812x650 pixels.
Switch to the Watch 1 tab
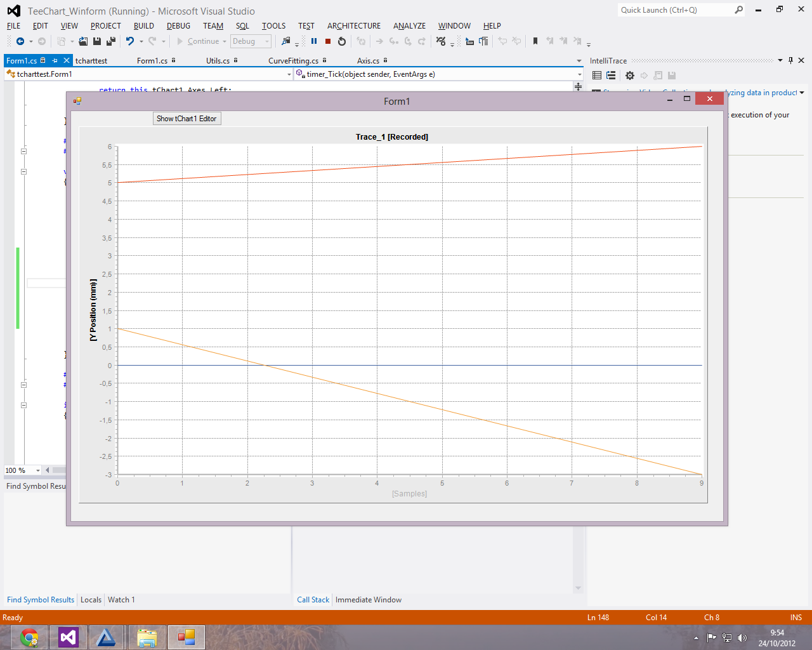(121, 600)
